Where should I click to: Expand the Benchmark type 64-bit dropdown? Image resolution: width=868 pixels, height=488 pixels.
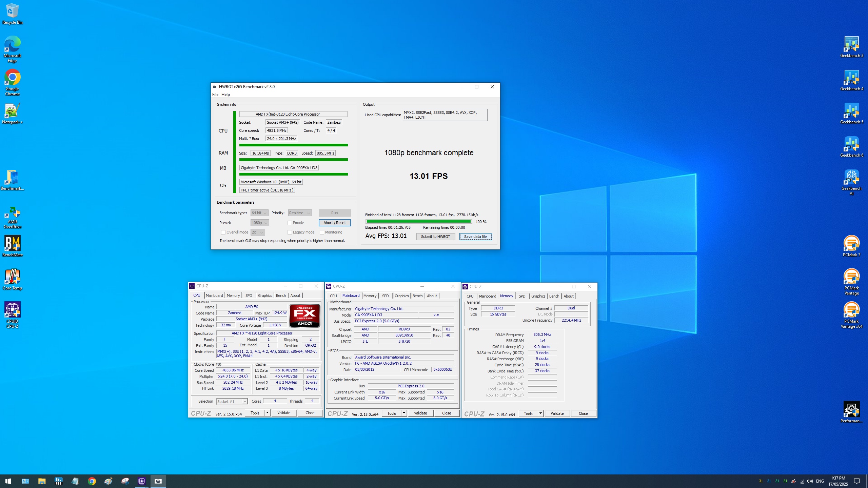[x=259, y=213]
